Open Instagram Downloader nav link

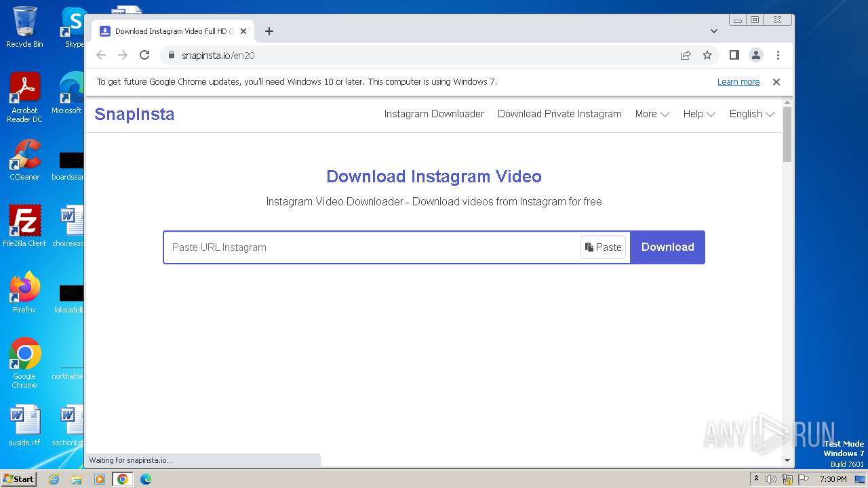(x=434, y=114)
